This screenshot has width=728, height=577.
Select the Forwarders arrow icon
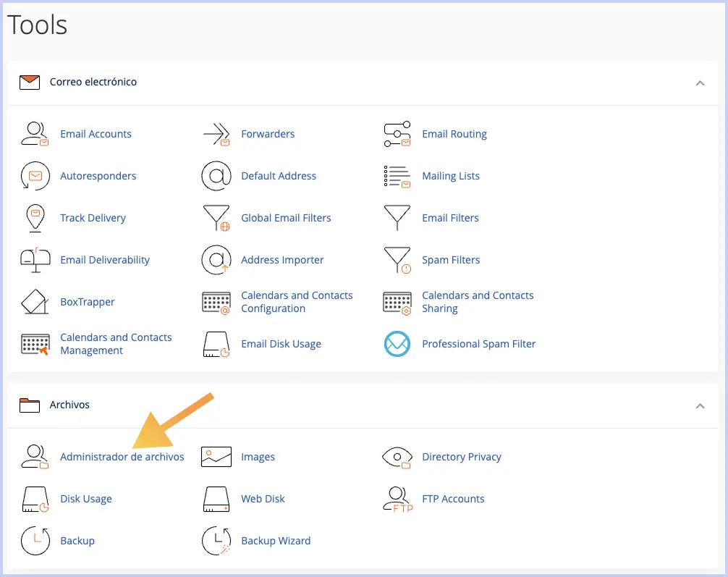pos(216,133)
